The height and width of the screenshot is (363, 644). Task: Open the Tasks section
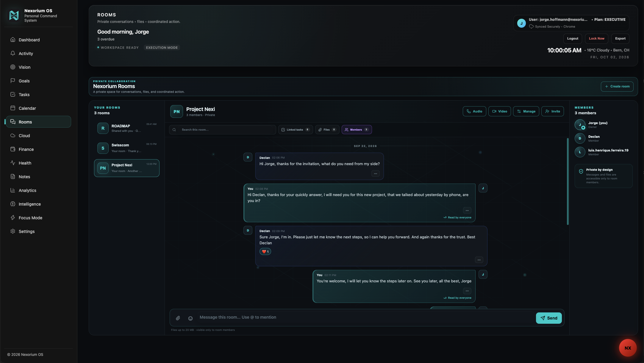(x=38, y=95)
